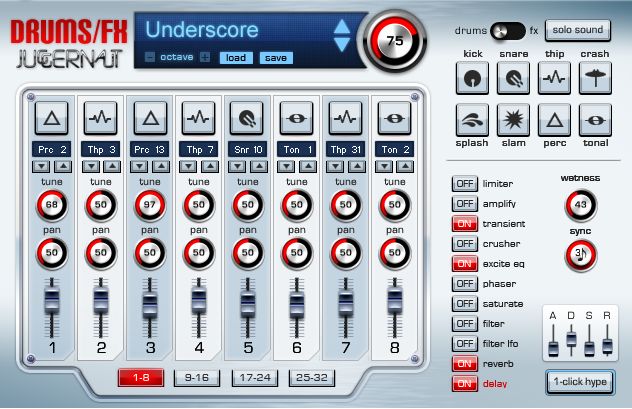
Task: Click channel 1 perc triangle pad icon
Action: tap(52, 118)
